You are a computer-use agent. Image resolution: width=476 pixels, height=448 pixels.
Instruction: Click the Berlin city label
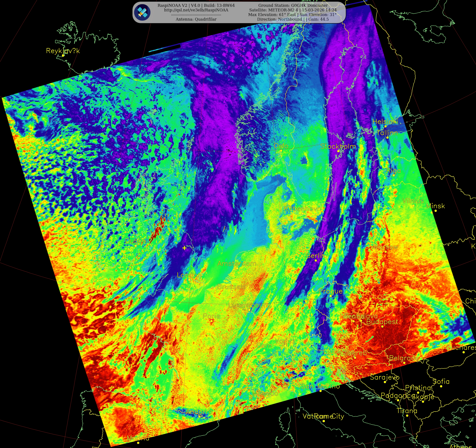coord(315,255)
